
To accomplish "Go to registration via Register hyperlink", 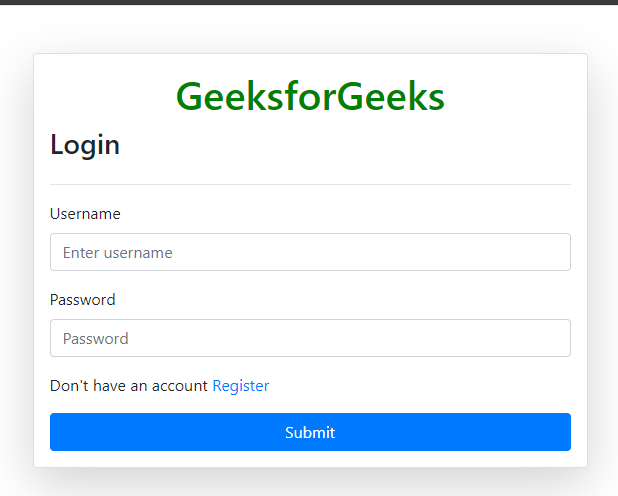I will (241, 385).
